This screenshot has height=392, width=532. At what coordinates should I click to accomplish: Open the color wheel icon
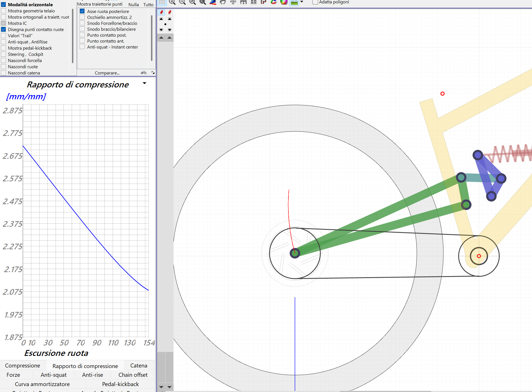284,2
